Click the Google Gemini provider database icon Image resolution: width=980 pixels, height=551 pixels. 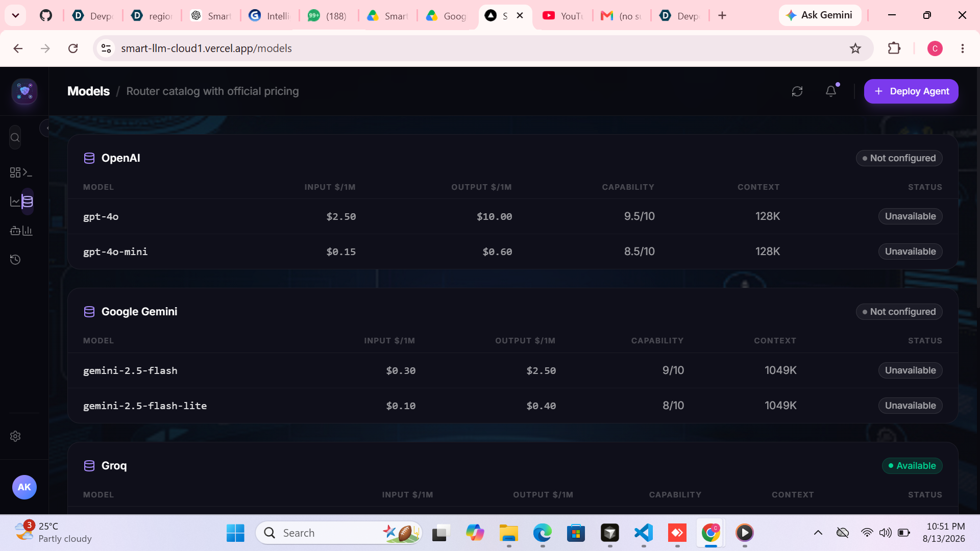[89, 312]
